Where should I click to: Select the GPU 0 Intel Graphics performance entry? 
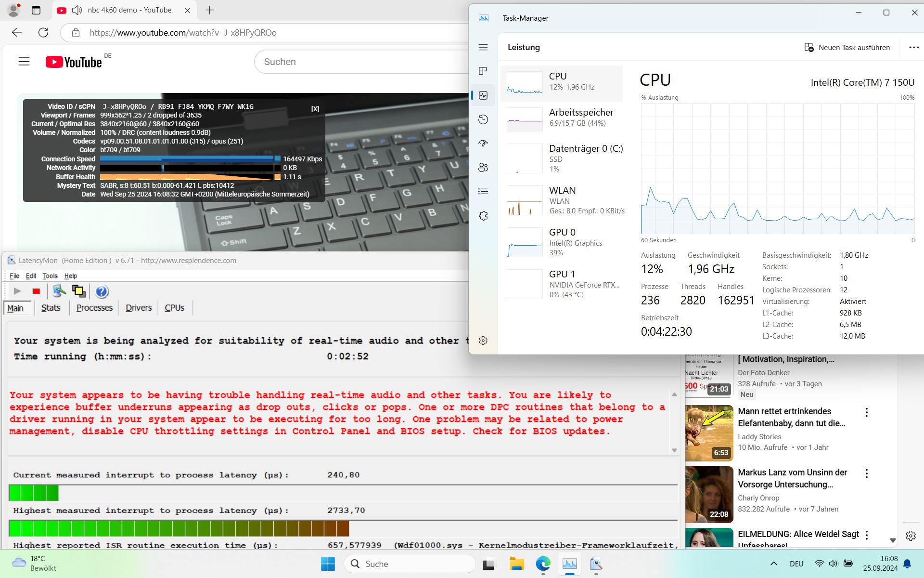tap(562, 242)
